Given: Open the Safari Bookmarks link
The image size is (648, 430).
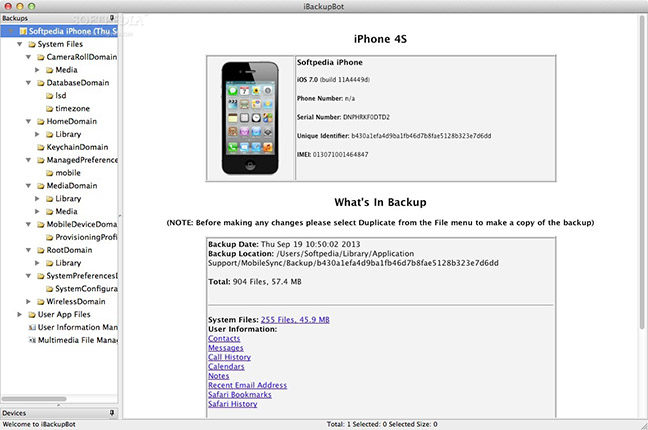Looking at the screenshot, I should pyautogui.click(x=240, y=394).
